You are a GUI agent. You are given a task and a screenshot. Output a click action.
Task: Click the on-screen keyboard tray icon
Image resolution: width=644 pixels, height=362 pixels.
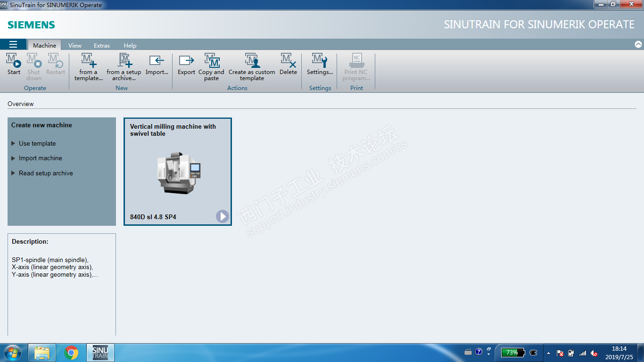point(468,352)
